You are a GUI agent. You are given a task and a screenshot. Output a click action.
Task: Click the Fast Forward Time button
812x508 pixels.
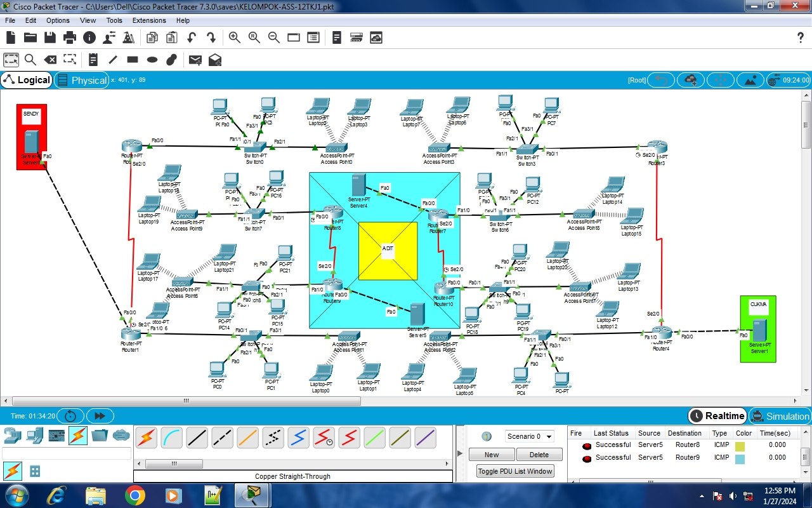click(100, 416)
